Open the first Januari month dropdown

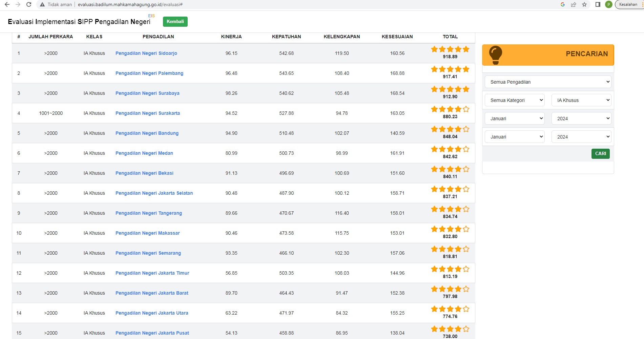(515, 119)
